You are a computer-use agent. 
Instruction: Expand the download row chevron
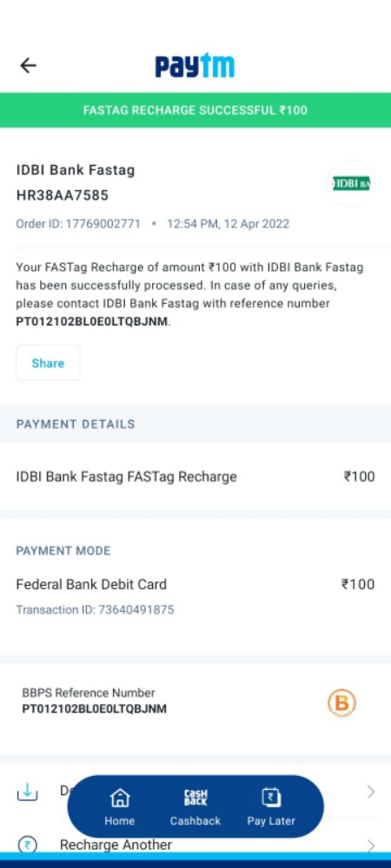(371, 792)
